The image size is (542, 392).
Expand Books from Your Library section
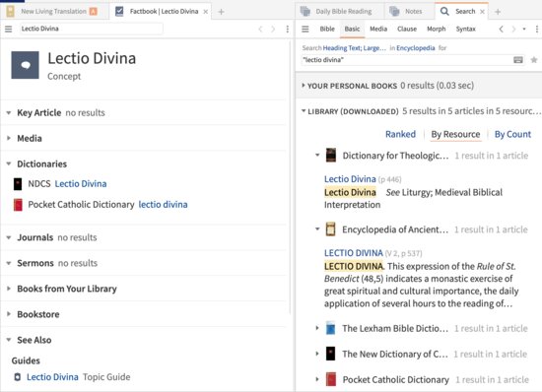pos(9,289)
